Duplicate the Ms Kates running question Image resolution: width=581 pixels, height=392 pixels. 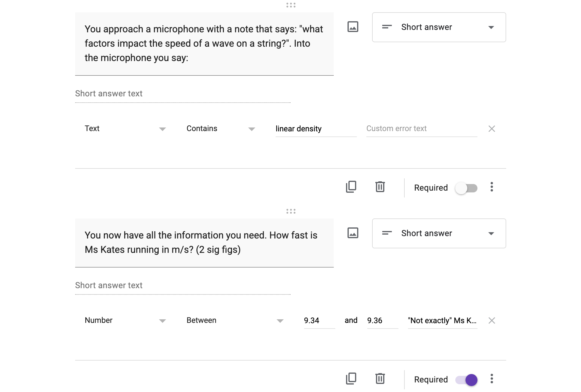(x=351, y=379)
